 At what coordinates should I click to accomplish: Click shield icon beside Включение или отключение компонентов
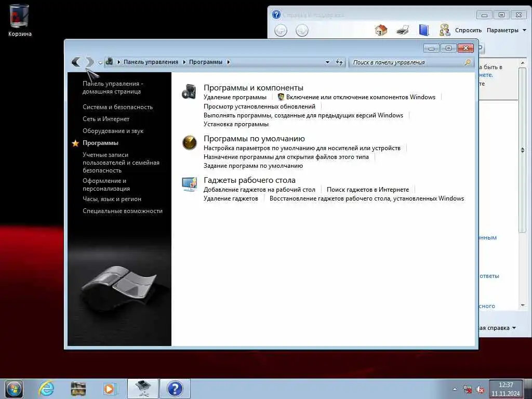[x=281, y=97]
